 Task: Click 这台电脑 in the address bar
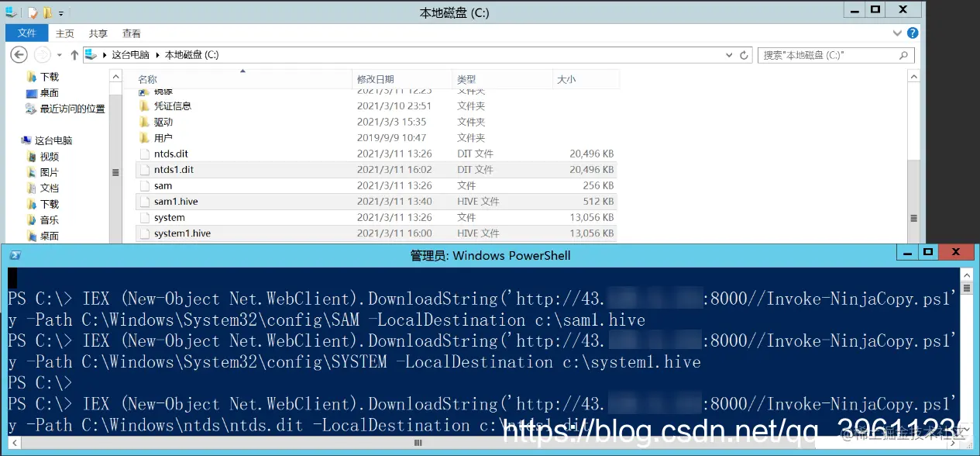point(132,55)
